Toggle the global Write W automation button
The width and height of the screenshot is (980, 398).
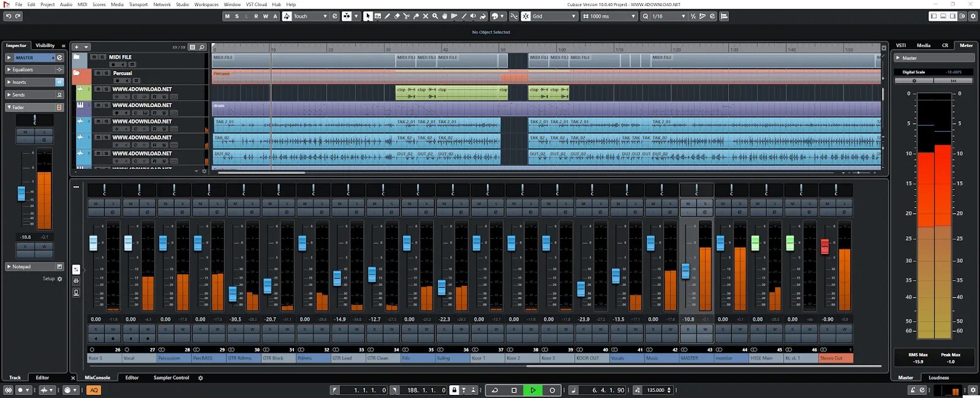click(x=265, y=16)
